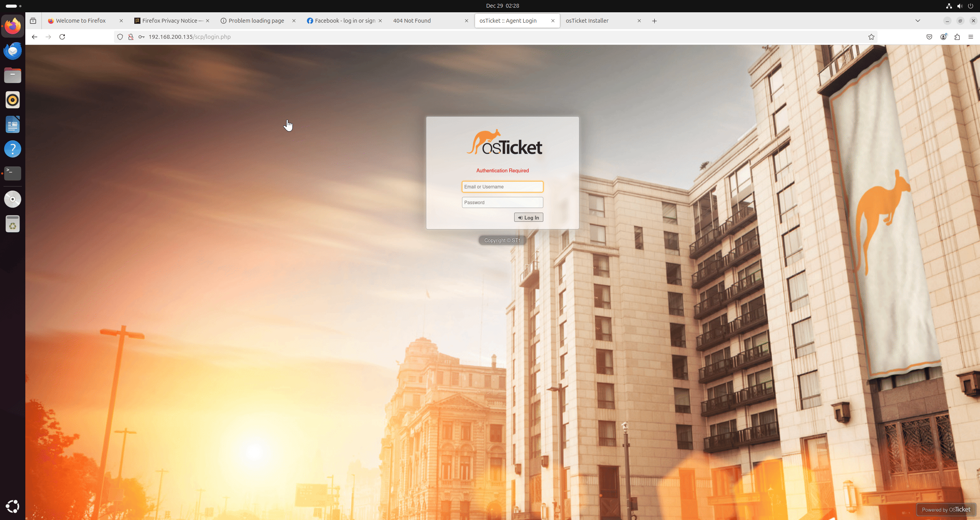The image size is (980, 520).
Task: Close the osTicket Agent Login tab
Action: (x=553, y=21)
